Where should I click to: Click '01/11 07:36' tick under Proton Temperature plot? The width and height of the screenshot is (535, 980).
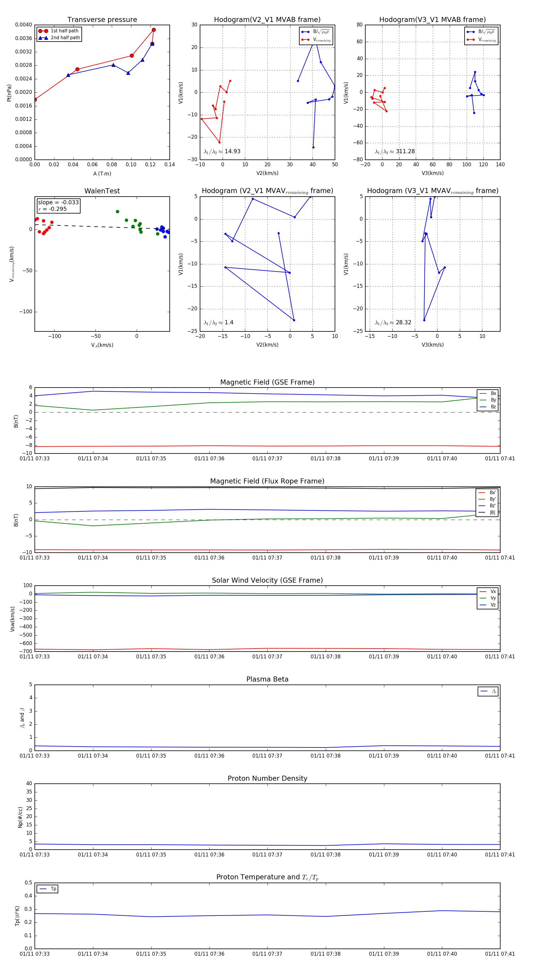pos(210,954)
